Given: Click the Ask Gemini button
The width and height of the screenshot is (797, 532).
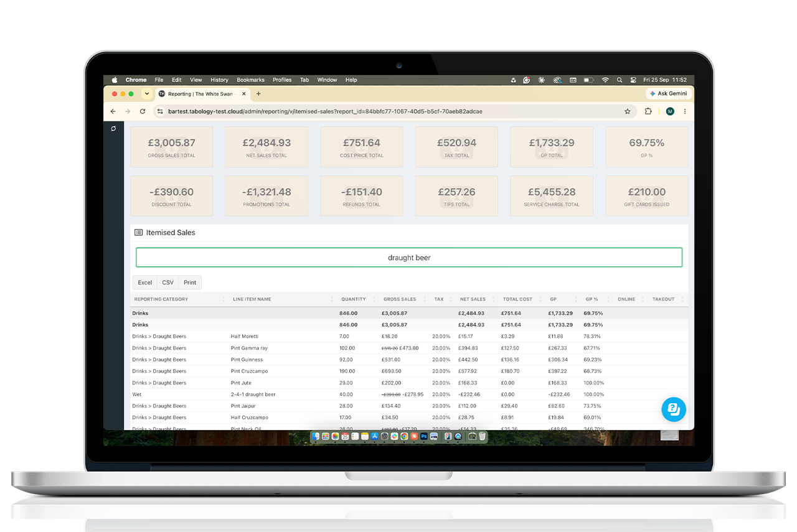Looking at the screenshot, I should coord(669,93).
